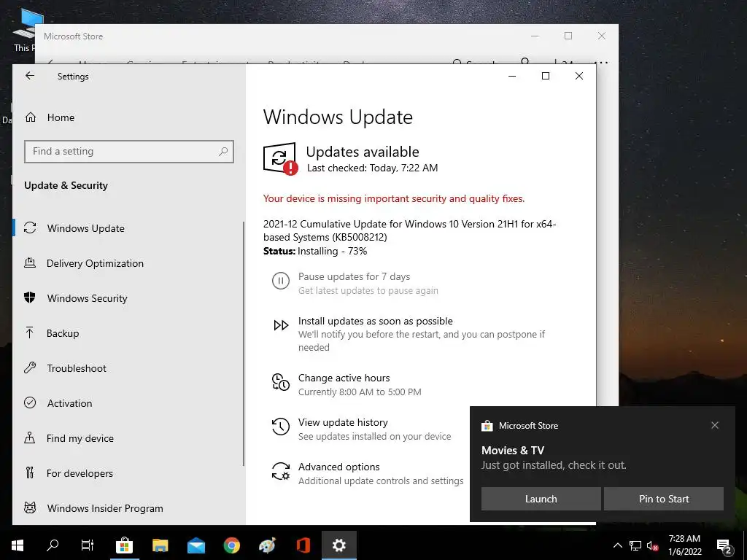Click the Windows Security shield icon
The width and height of the screenshot is (747, 560).
click(x=30, y=297)
